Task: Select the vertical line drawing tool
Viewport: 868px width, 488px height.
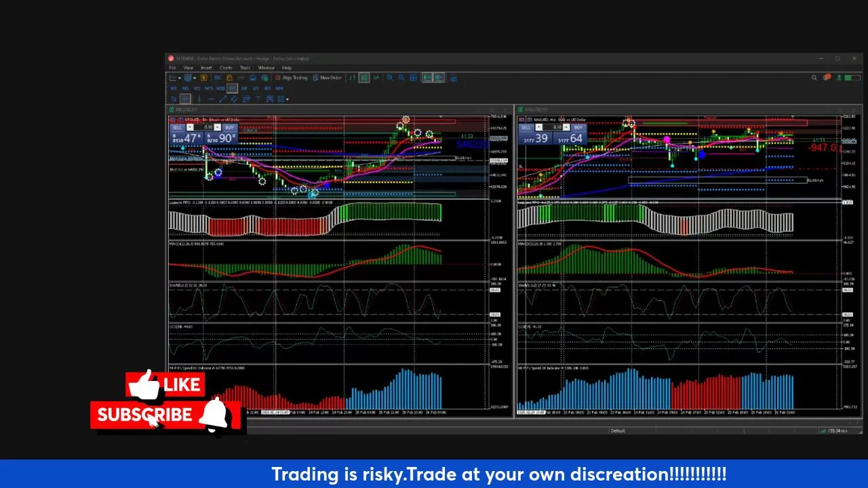Action: [199, 99]
